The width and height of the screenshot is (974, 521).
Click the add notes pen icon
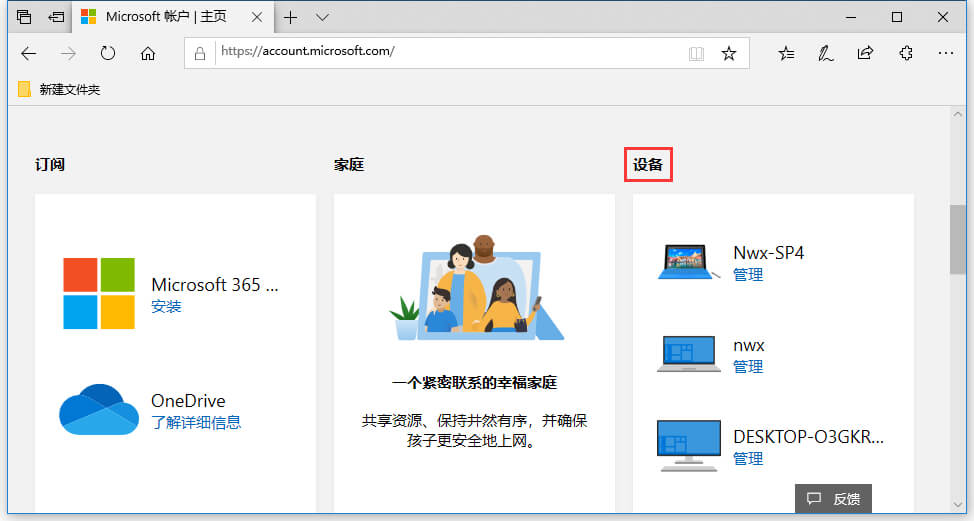click(x=826, y=53)
